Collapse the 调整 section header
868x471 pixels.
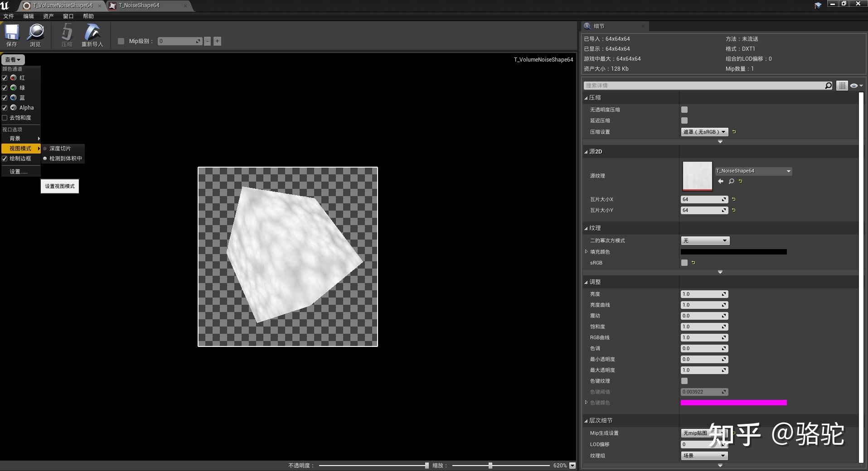(596, 281)
